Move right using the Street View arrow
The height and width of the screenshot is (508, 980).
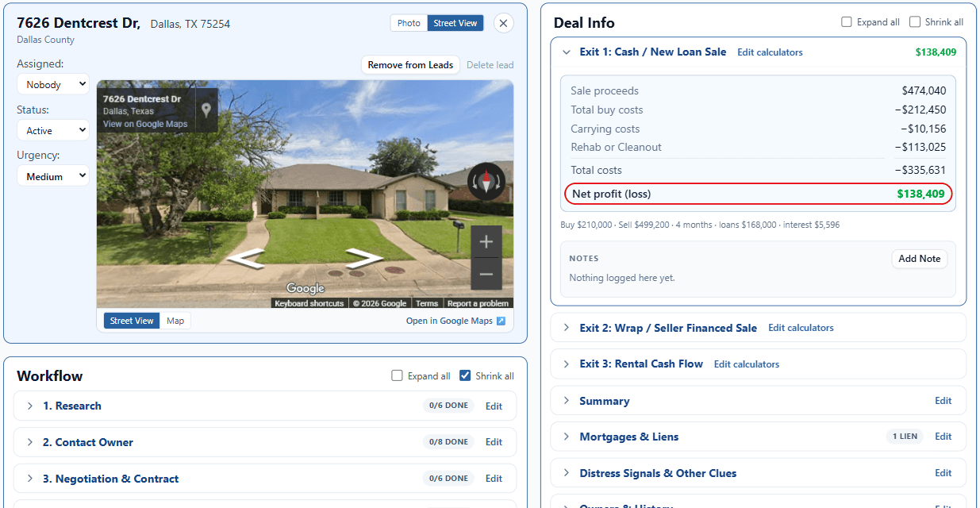click(364, 258)
